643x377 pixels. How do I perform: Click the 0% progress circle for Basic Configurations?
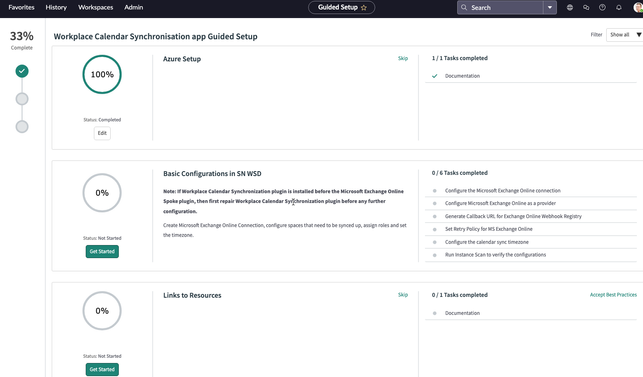(102, 193)
